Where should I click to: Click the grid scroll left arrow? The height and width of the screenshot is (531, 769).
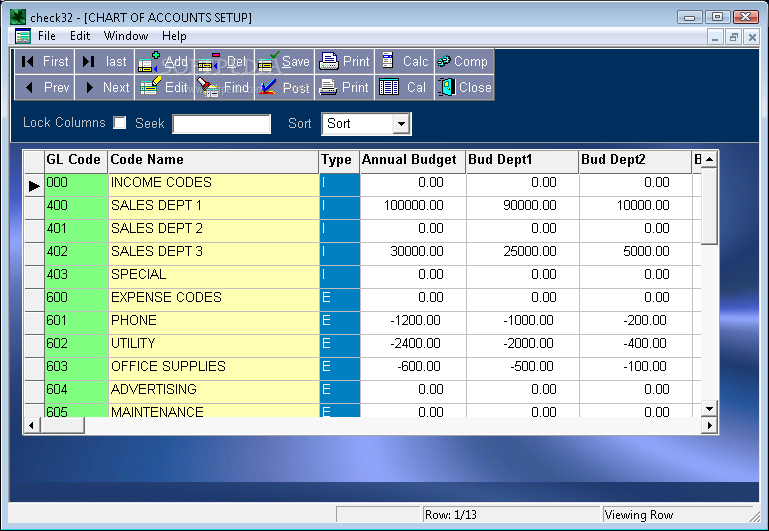[32, 426]
